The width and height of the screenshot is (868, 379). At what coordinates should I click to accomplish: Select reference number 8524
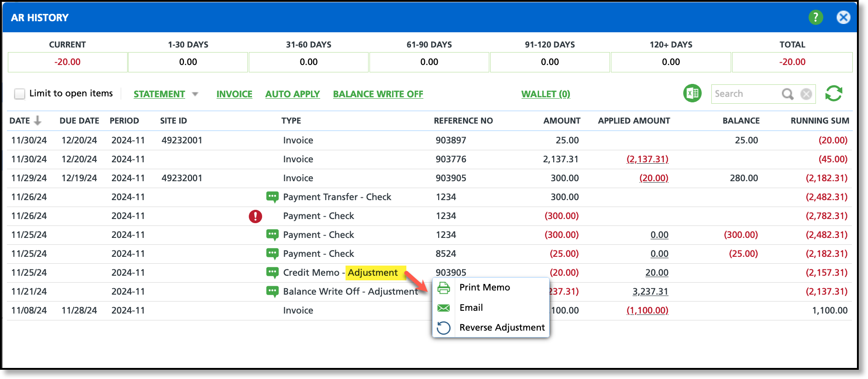click(x=446, y=254)
